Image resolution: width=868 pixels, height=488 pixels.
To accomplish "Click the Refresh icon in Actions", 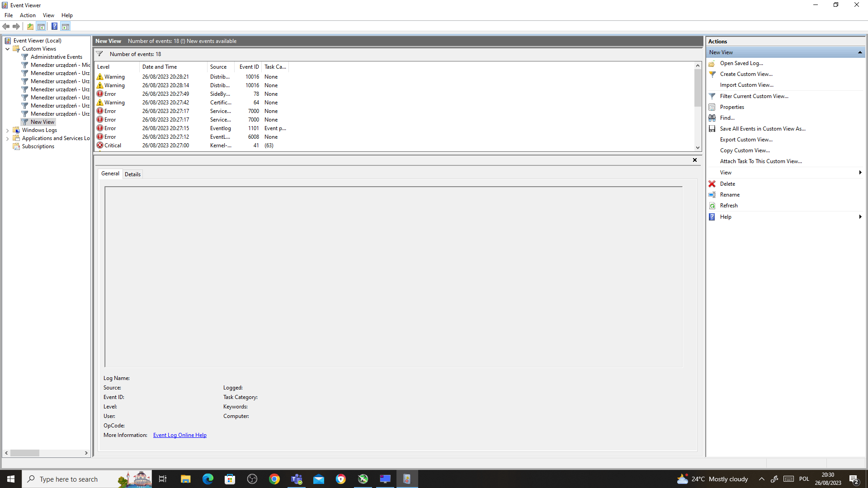I will (712, 206).
